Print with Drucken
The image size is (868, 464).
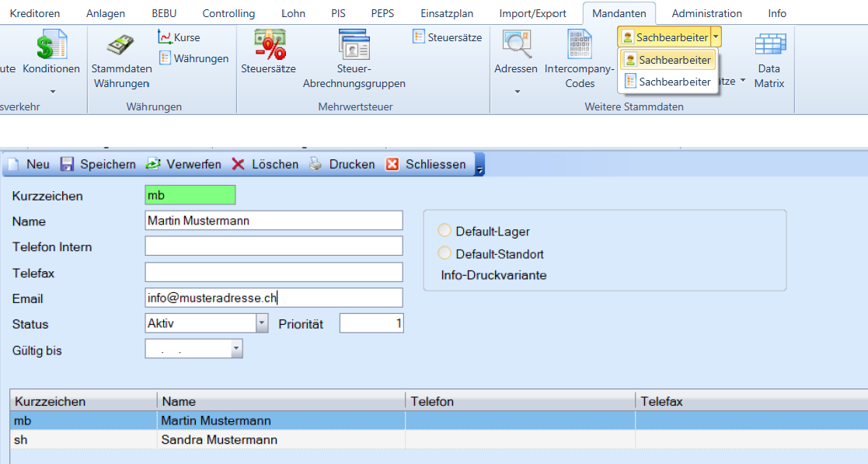pyautogui.click(x=342, y=164)
